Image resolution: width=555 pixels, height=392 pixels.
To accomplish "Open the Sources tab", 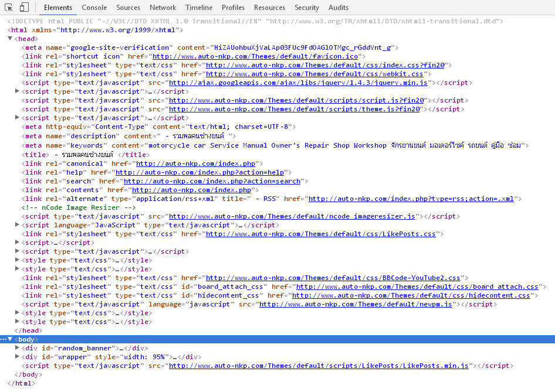I will (128, 8).
